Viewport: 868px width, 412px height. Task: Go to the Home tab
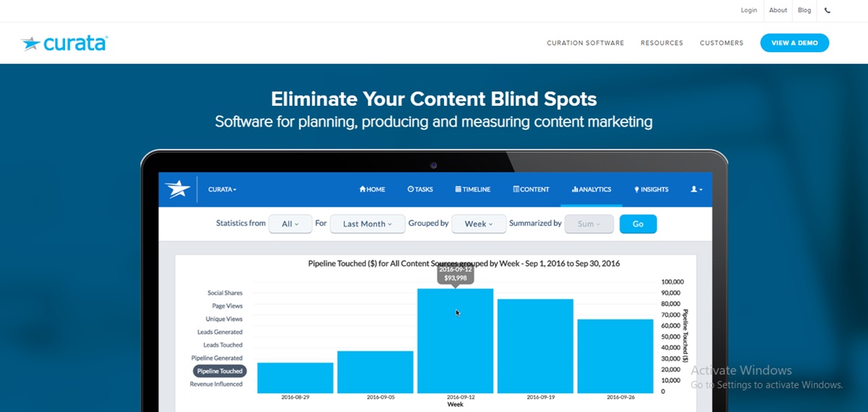point(372,190)
